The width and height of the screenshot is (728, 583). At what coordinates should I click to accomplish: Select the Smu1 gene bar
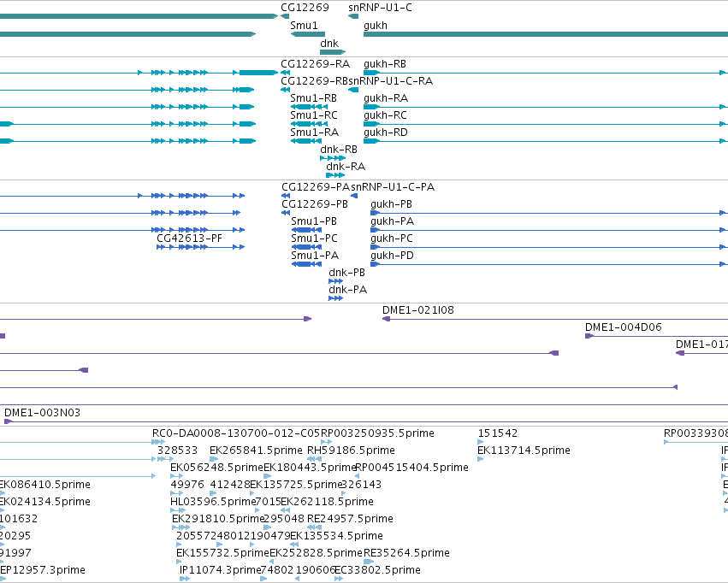tap(308, 34)
